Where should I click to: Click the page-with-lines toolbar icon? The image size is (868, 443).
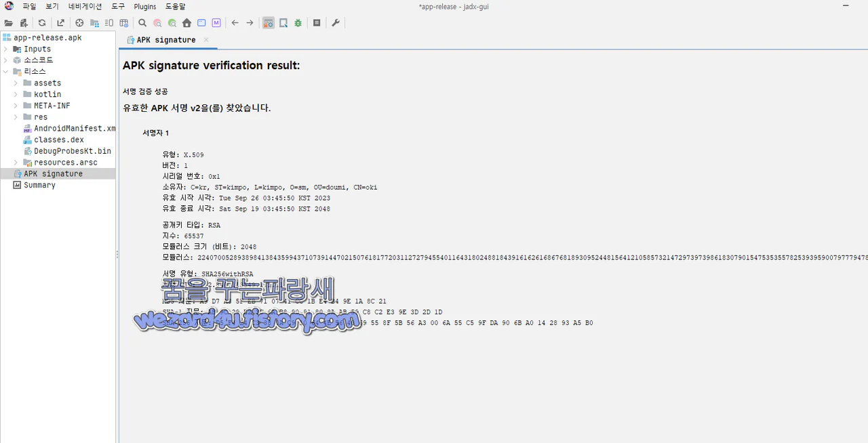pyautogui.click(x=109, y=23)
